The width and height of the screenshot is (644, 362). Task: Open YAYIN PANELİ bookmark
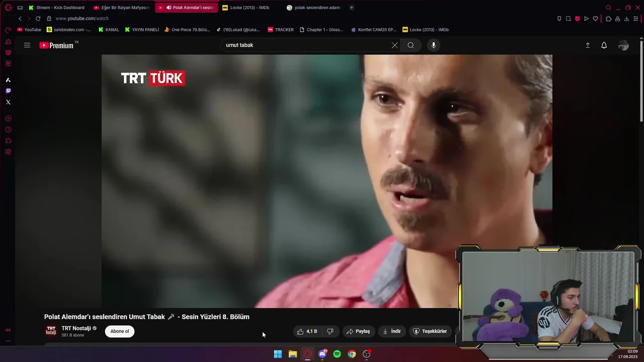click(x=142, y=30)
